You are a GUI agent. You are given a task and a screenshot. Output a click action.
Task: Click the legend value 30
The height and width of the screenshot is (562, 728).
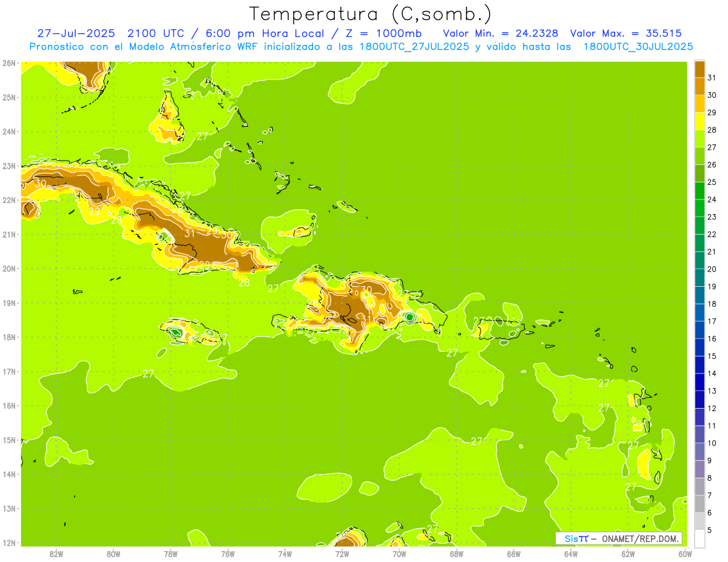click(x=712, y=95)
